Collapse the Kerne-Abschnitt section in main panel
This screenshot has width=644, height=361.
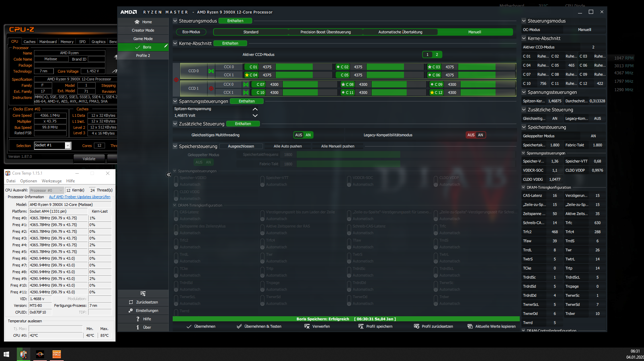[175, 43]
